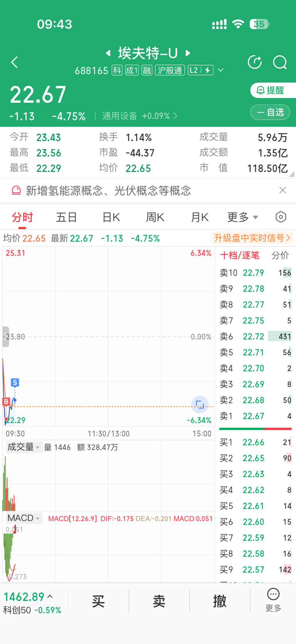
Task: Switch to 日K chart tab
Action: 111,217
